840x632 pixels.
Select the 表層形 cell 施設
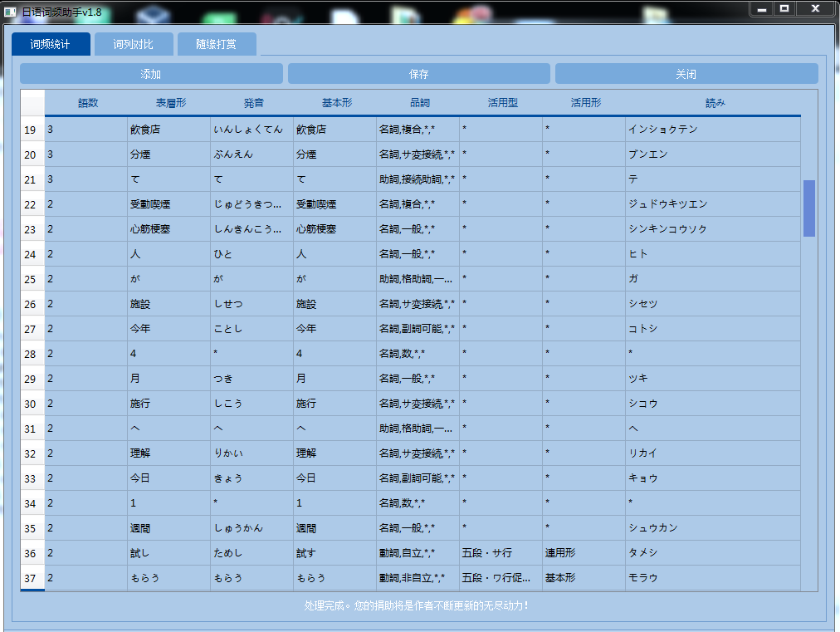[168, 303]
